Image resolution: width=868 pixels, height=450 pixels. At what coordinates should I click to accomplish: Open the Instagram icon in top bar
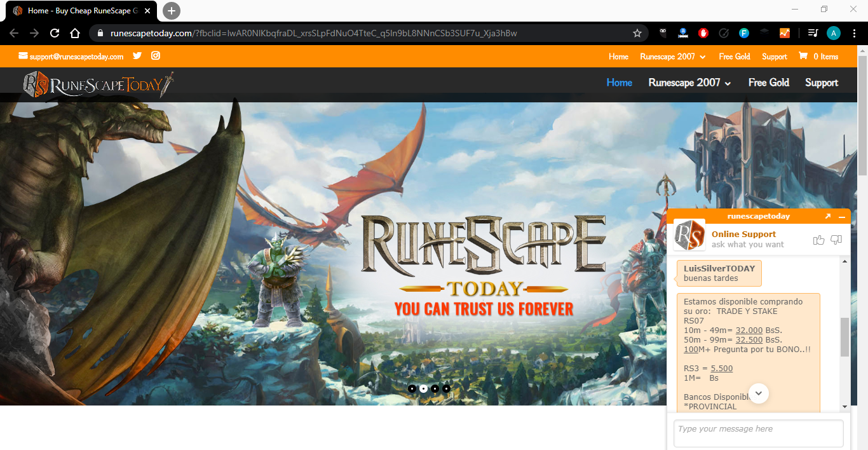point(156,56)
